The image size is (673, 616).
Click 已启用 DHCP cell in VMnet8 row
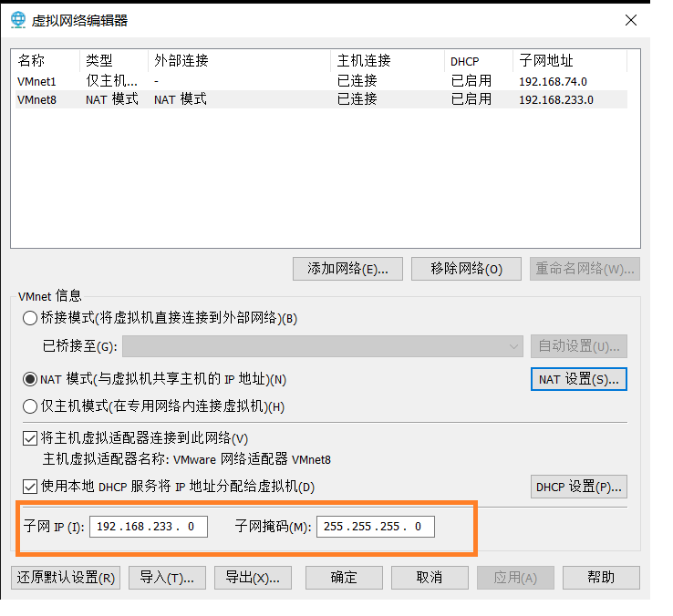click(x=471, y=99)
